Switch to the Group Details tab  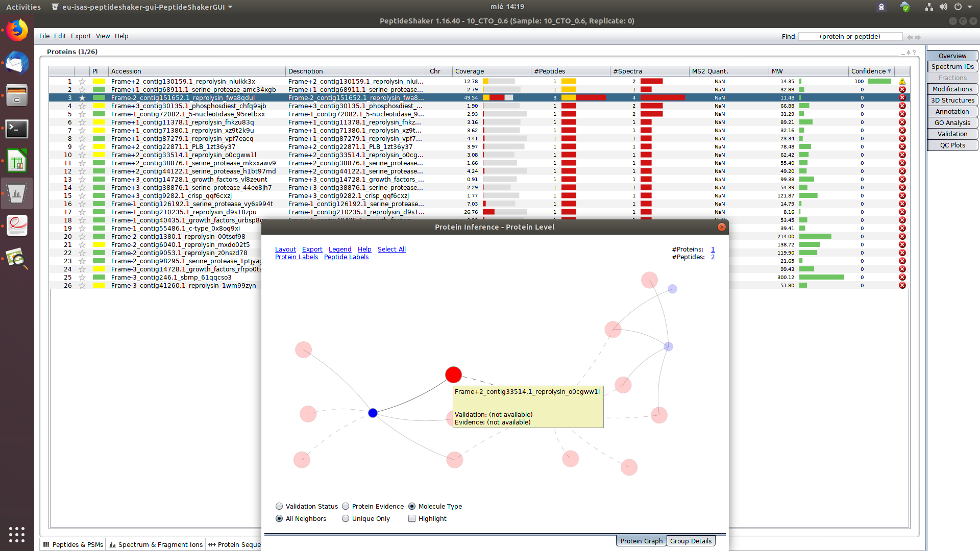tap(691, 541)
